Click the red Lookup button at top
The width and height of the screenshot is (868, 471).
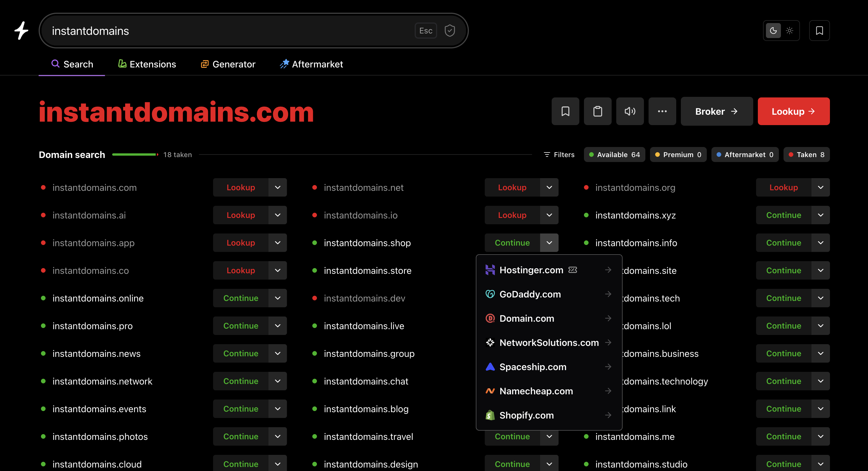794,111
